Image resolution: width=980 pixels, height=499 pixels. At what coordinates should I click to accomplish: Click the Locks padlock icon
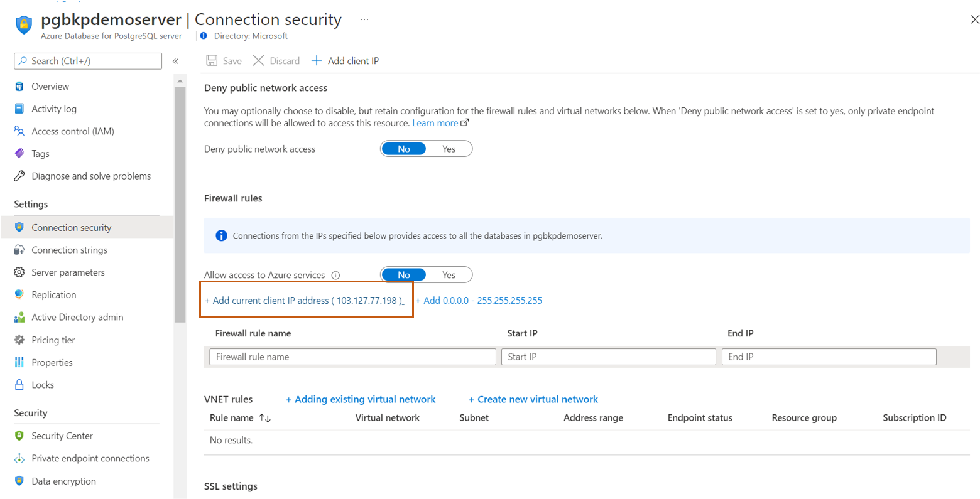pos(19,385)
